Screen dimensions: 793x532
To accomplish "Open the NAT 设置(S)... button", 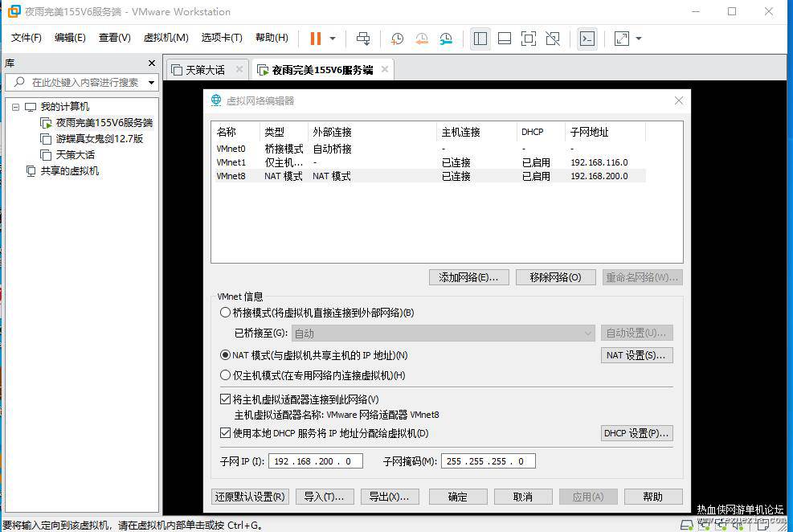I will point(636,355).
